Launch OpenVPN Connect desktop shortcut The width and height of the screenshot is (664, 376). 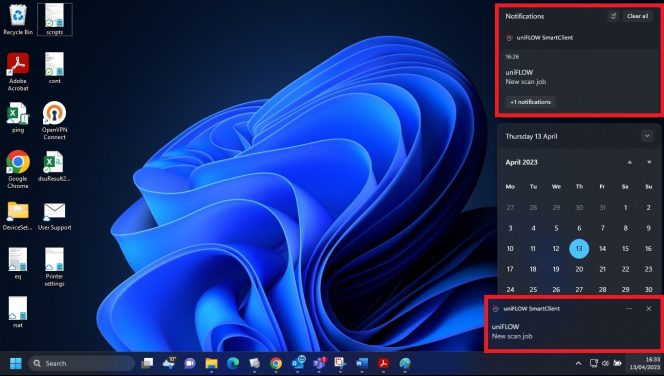point(55,121)
